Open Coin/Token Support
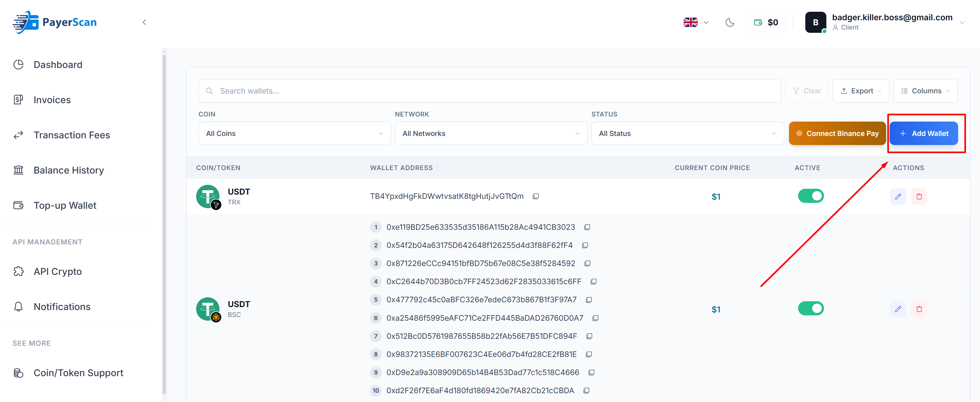The height and width of the screenshot is (402, 980). 78,373
